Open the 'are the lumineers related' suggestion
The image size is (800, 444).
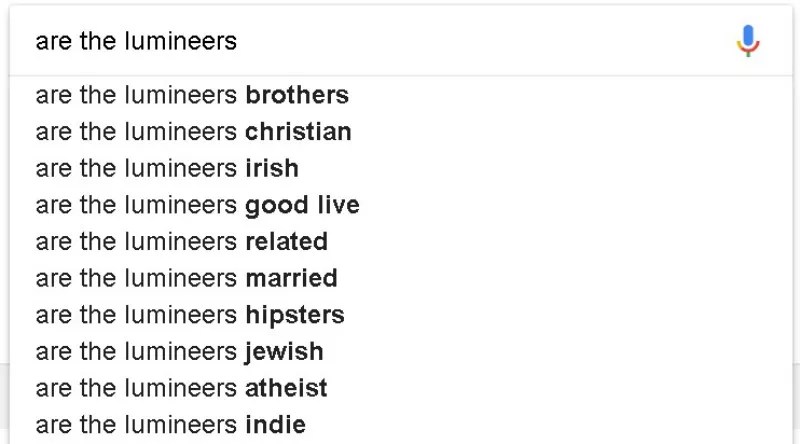[x=181, y=242]
